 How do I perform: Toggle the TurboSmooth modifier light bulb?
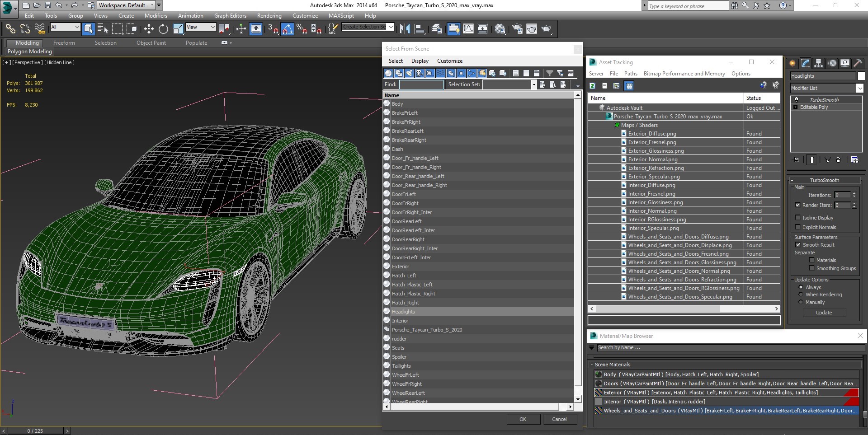pos(797,100)
